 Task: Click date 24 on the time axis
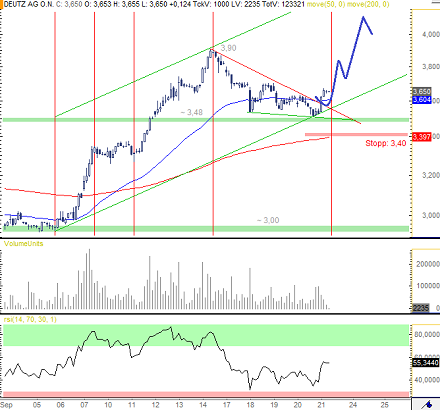point(353,405)
